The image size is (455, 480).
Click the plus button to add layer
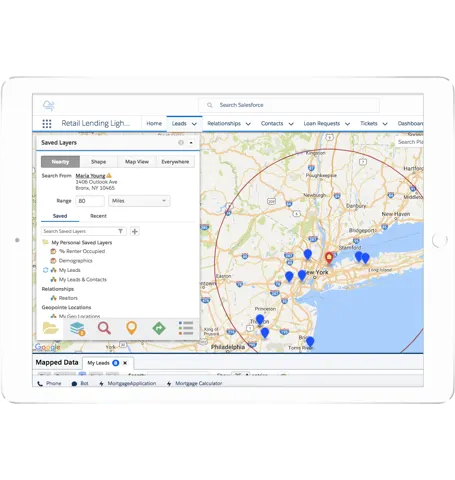pyautogui.click(x=135, y=231)
